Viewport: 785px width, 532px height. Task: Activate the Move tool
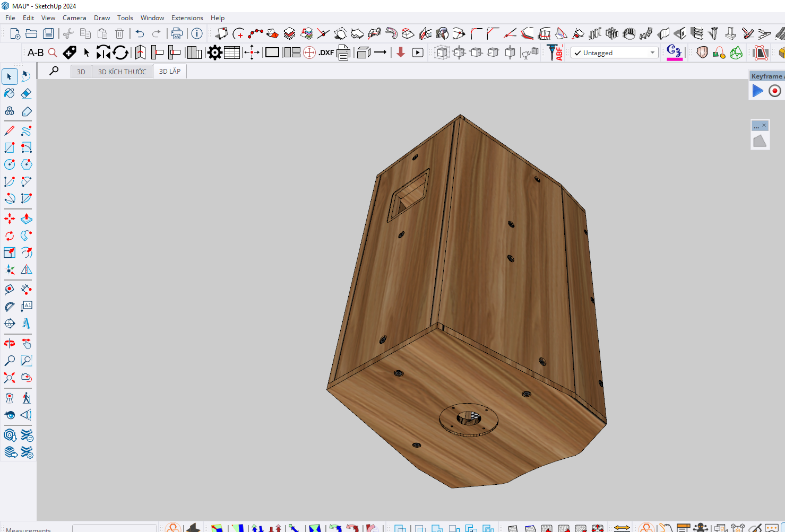pyautogui.click(x=10, y=219)
